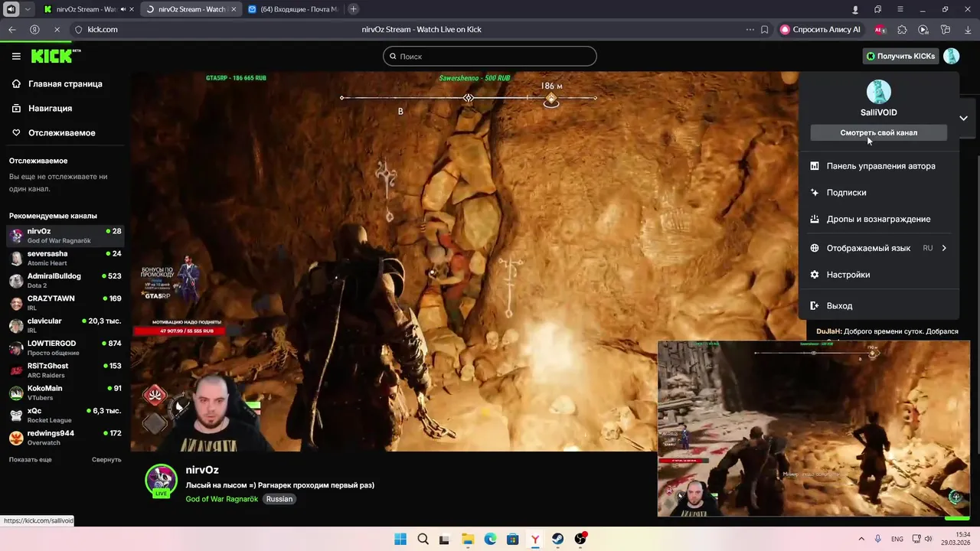
Task: Click the Главная страница home icon
Action: 16,83
